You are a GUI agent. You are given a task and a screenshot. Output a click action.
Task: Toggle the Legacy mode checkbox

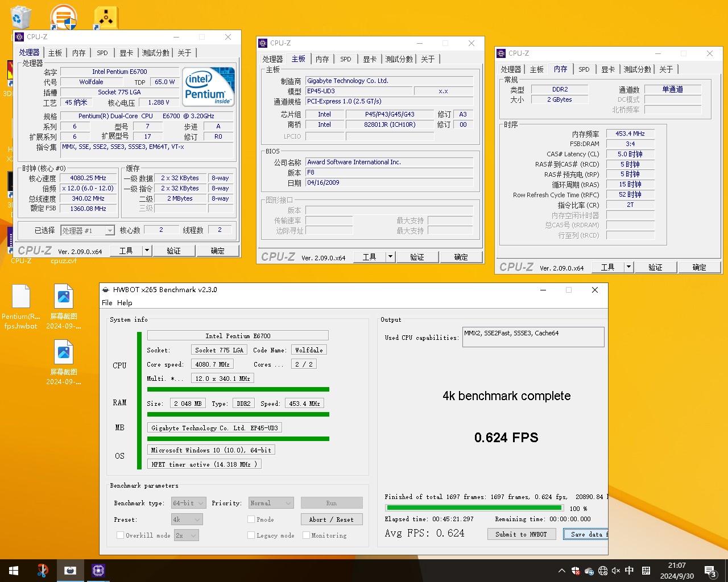[251, 535]
